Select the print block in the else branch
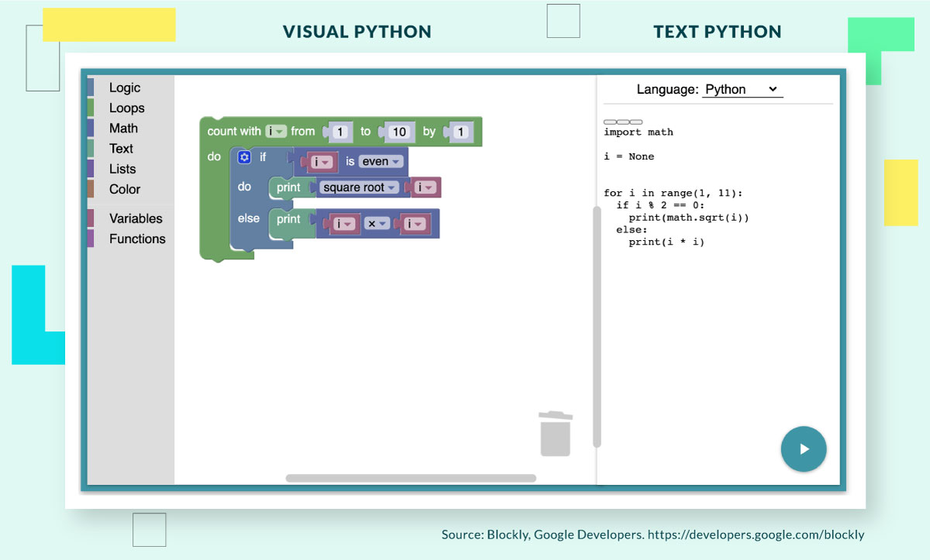 tap(288, 219)
